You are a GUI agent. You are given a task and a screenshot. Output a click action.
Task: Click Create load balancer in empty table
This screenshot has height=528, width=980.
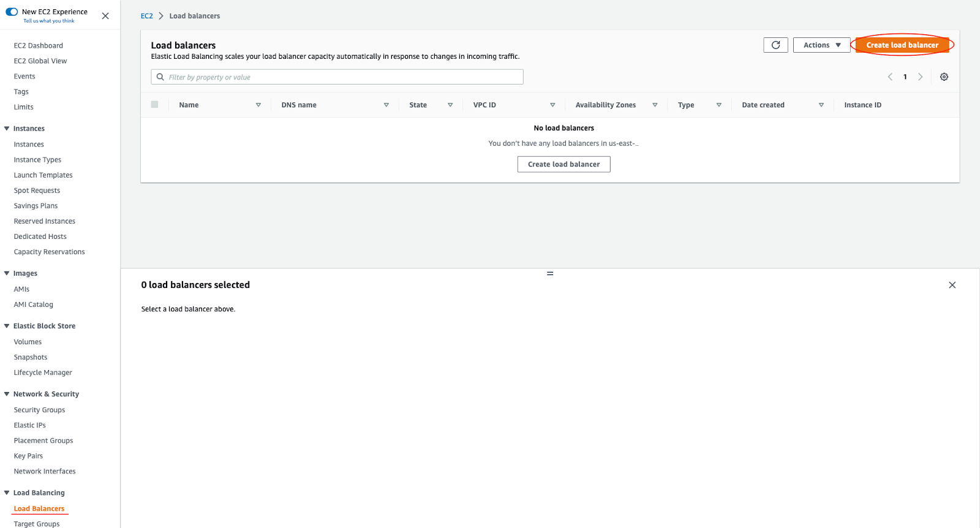point(563,164)
